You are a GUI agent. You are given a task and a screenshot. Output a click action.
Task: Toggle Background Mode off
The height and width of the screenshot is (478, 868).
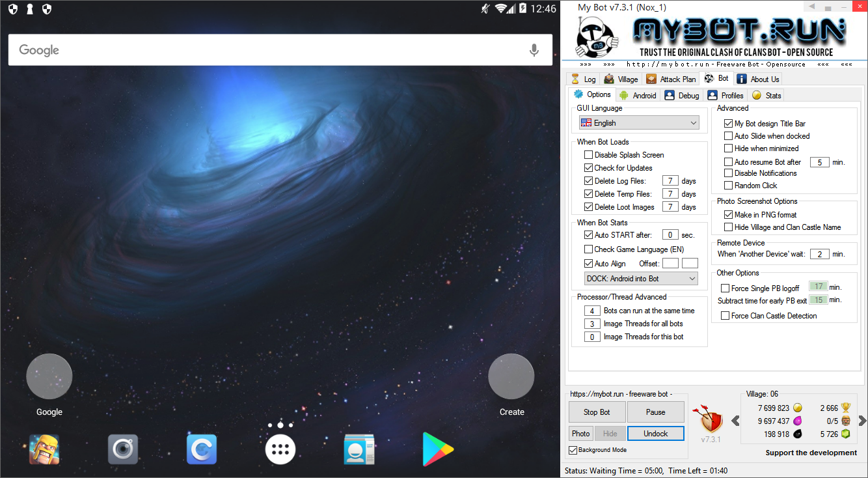coord(573,449)
